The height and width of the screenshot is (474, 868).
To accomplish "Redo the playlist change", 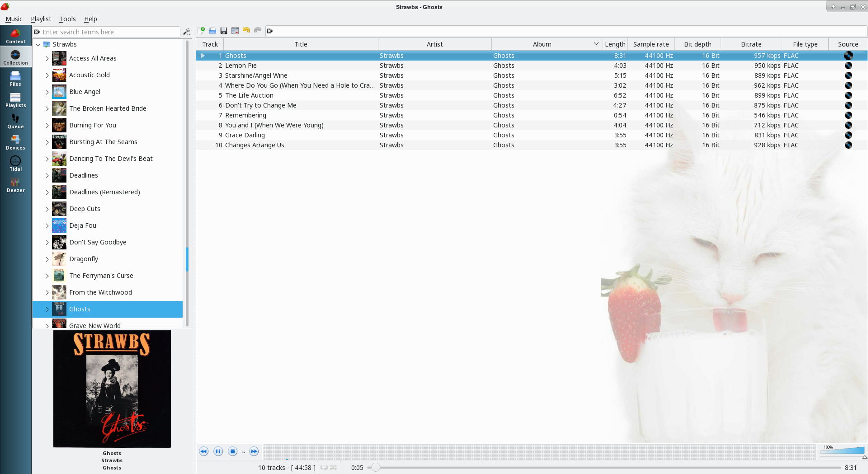I will point(258,30).
